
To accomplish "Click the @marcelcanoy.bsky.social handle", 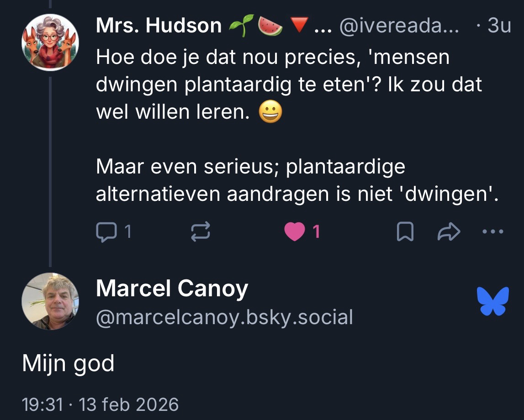I will click(x=224, y=317).
